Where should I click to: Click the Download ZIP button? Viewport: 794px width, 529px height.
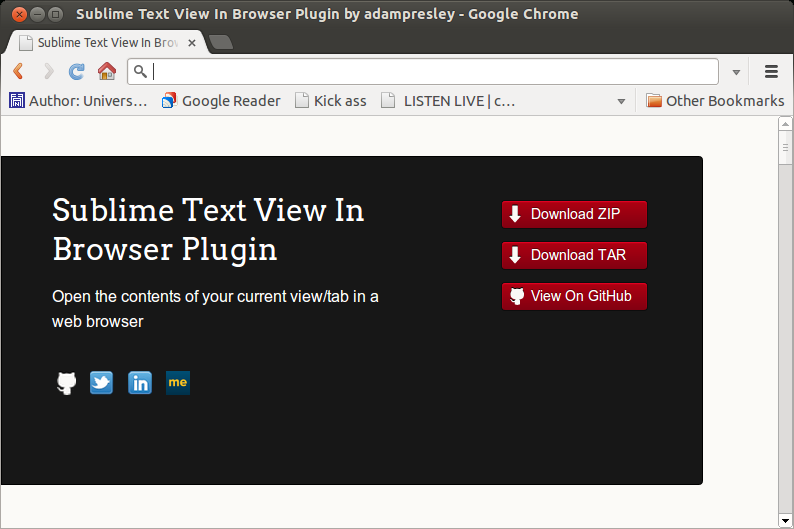574,214
